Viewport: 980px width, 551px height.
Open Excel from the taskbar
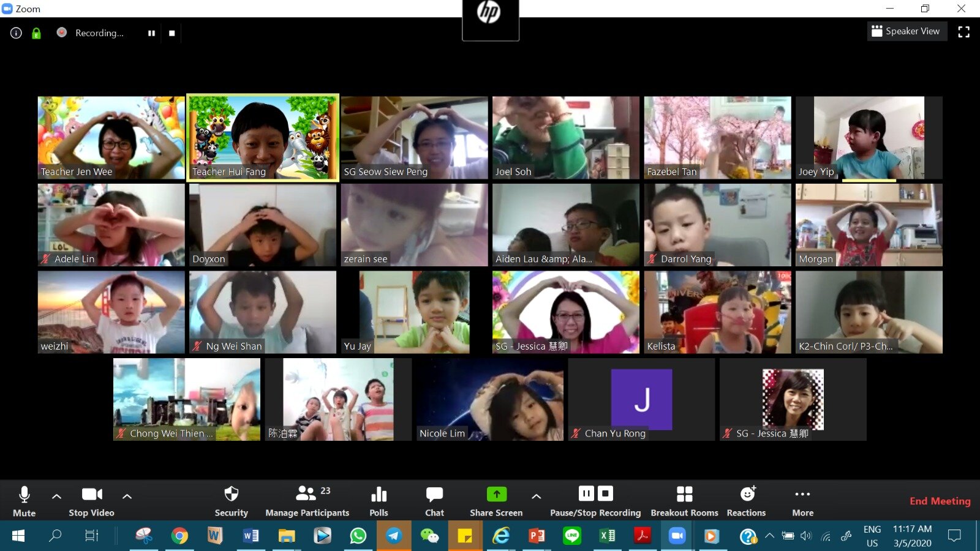tap(608, 536)
